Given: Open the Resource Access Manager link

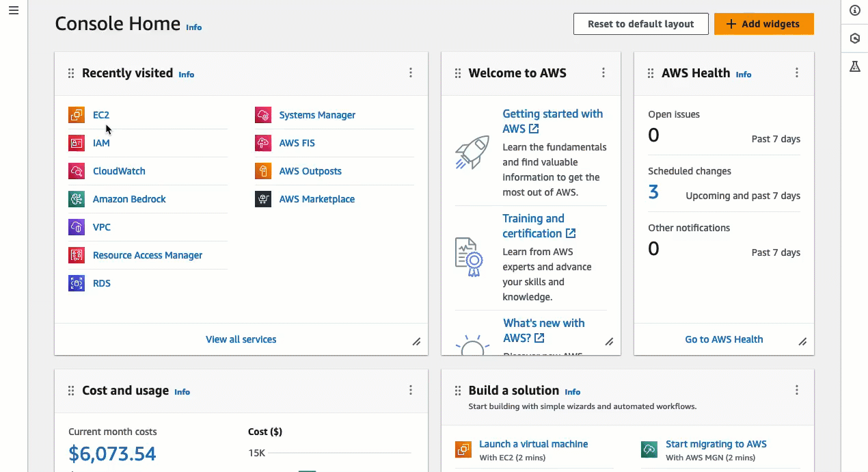Looking at the screenshot, I should click(x=148, y=255).
